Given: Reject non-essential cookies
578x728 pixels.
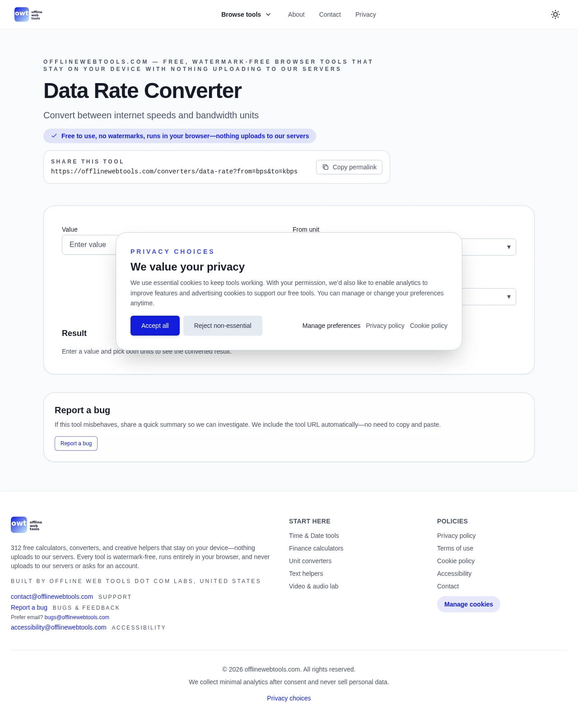Looking at the screenshot, I should click(x=223, y=326).
